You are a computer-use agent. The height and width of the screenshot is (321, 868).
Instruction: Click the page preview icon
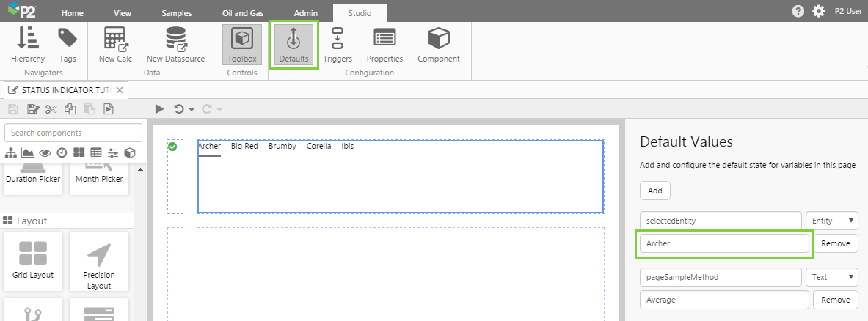pos(108,109)
